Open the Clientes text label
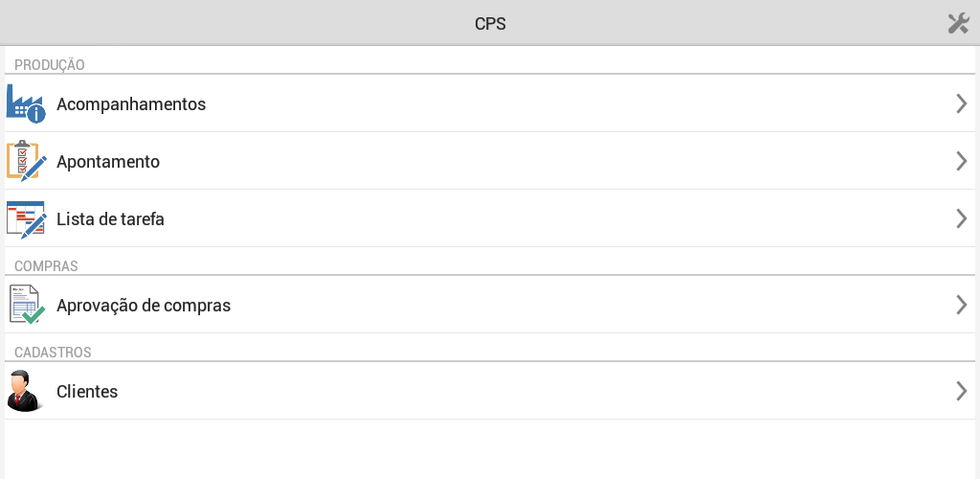 [x=87, y=392]
